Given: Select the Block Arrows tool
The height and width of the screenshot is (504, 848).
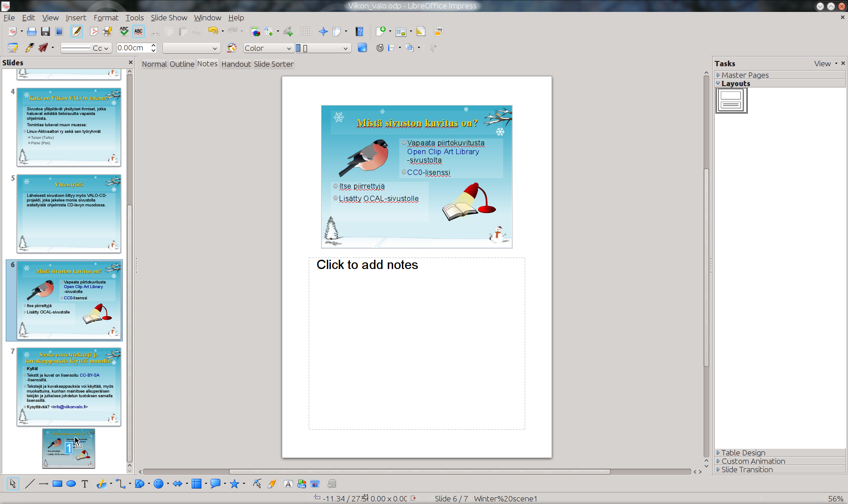Looking at the screenshot, I should pyautogui.click(x=178, y=484).
